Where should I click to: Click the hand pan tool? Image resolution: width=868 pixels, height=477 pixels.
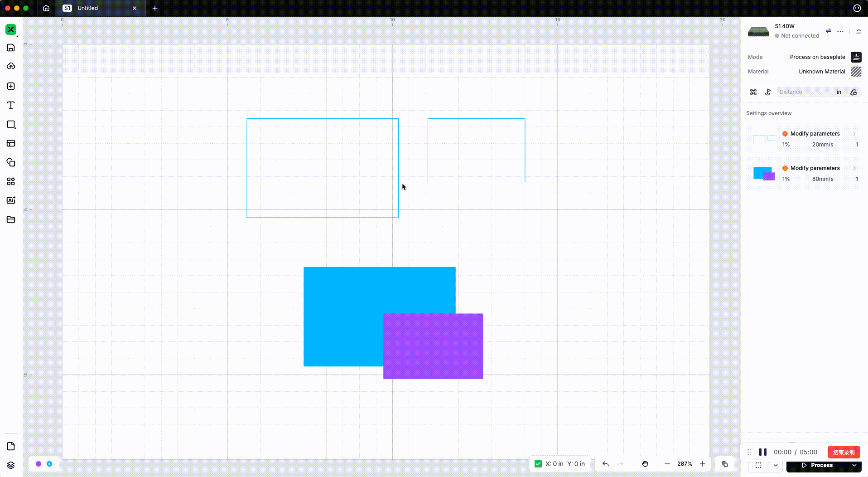645,464
